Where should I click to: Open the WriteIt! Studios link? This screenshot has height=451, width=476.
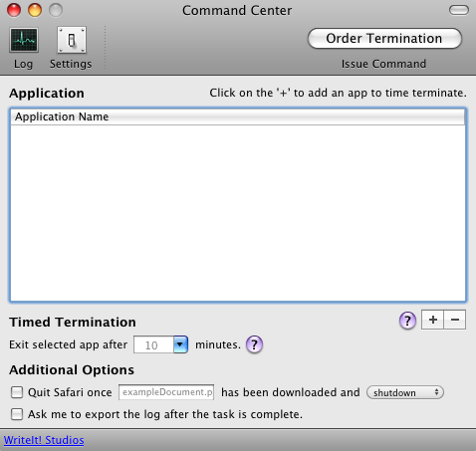pos(44,440)
